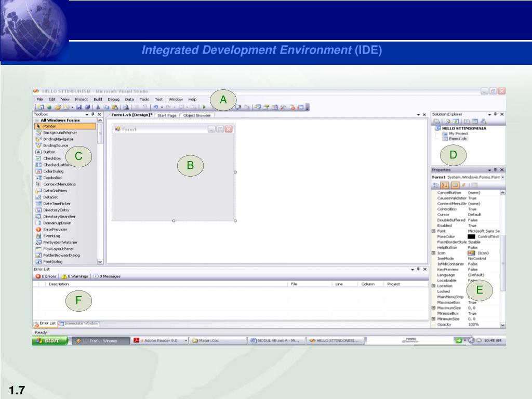Select My Project in Solution Explorer
Image resolution: width=532 pixels, height=399 pixels.
455,134
